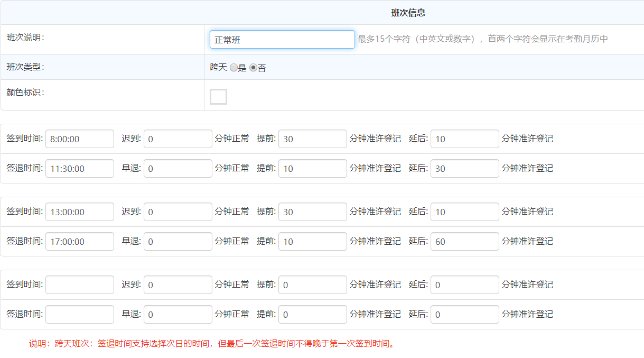Select the 否 radio button for 跨天
The width and height of the screenshot is (644, 358).
[x=253, y=68]
